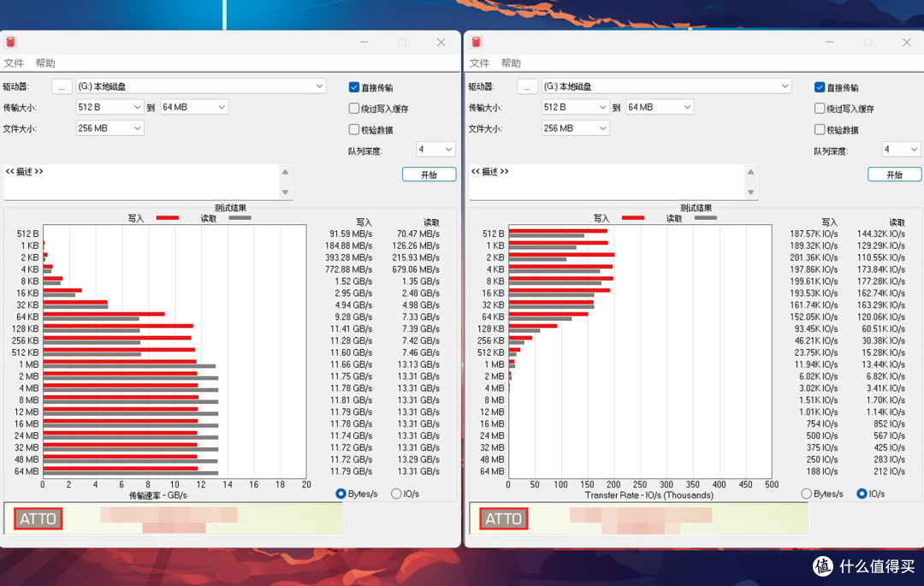Open 文件 menu in left window
Image resolution: width=924 pixels, height=586 pixels.
(14, 63)
